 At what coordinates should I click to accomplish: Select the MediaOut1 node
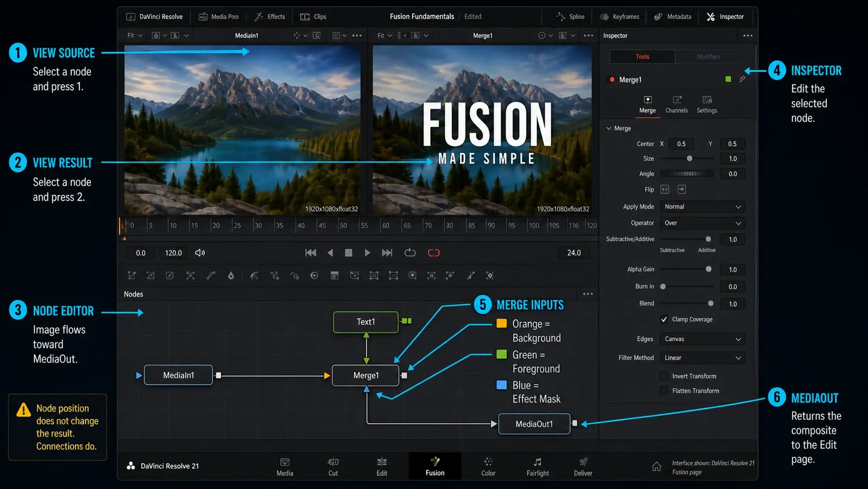(534, 424)
